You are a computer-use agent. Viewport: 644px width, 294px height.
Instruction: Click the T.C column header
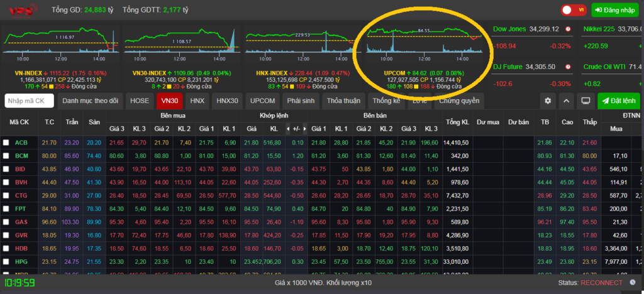point(50,122)
